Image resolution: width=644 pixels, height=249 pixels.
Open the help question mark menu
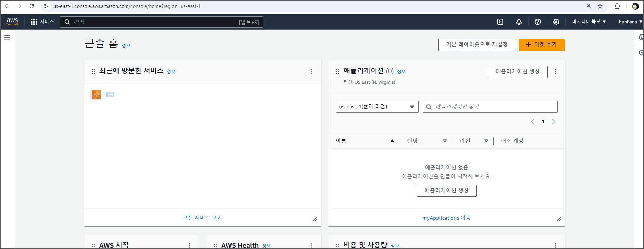click(537, 22)
